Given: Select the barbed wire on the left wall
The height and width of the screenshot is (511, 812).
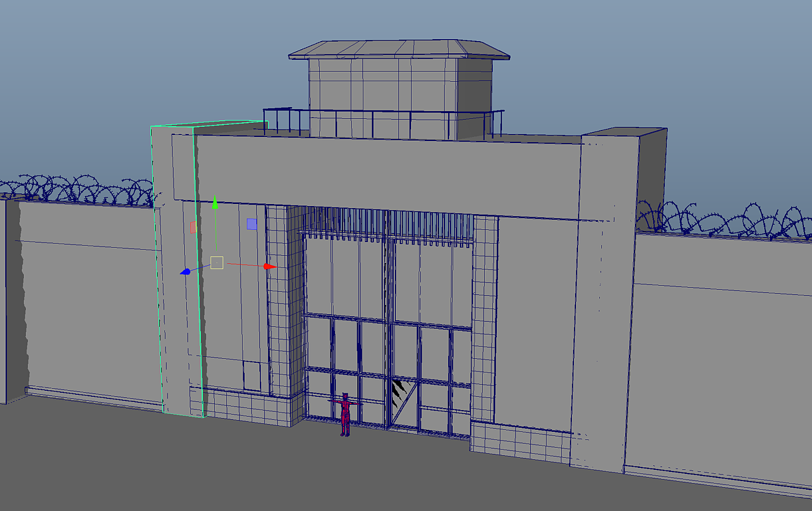Looking at the screenshot, I should [x=76, y=189].
